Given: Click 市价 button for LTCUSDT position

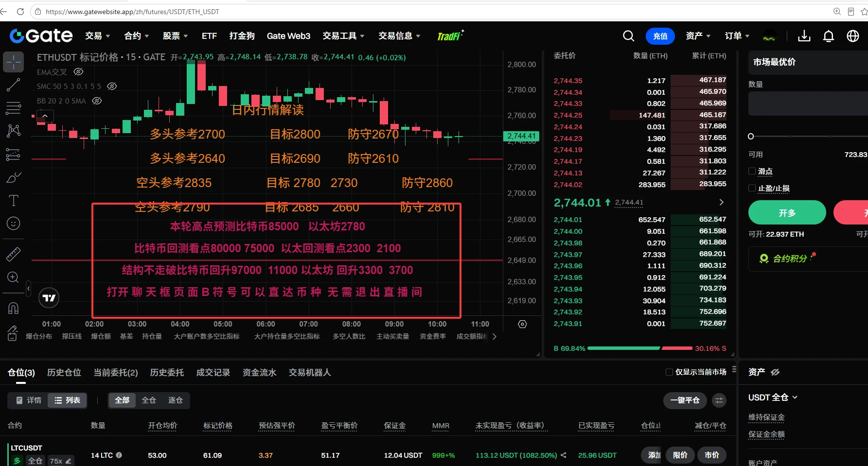Looking at the screenshot, I should [712, 455].
